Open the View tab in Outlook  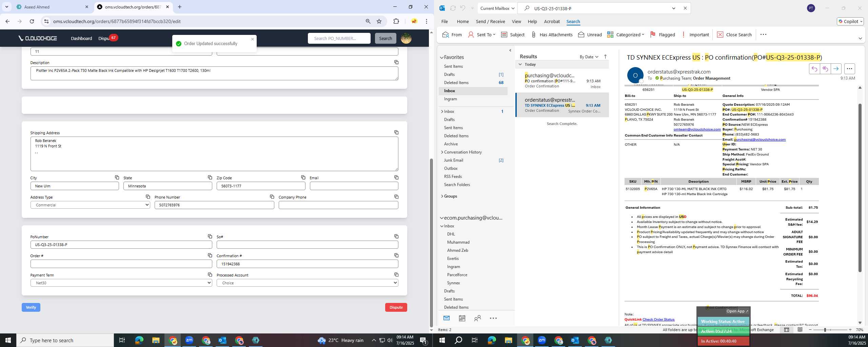(516, 21)
